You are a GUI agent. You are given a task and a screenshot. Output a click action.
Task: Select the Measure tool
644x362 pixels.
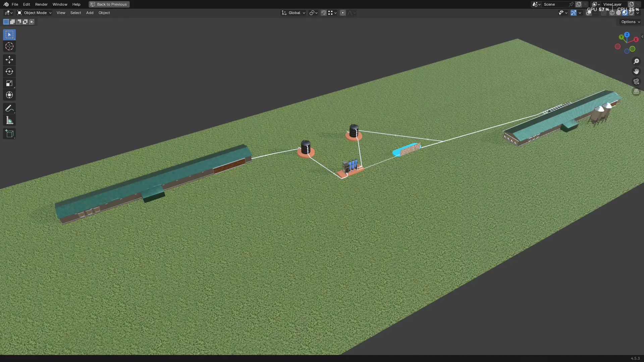(9, 120)
